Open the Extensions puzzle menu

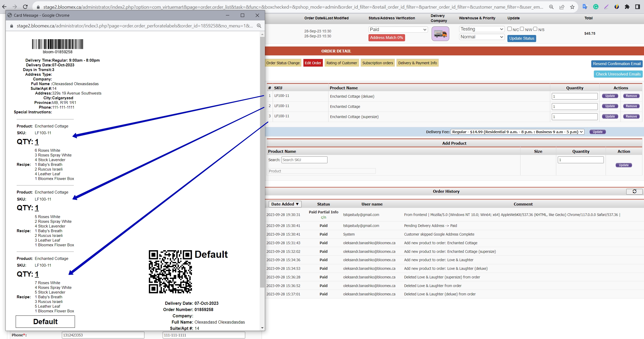[627, 7]
